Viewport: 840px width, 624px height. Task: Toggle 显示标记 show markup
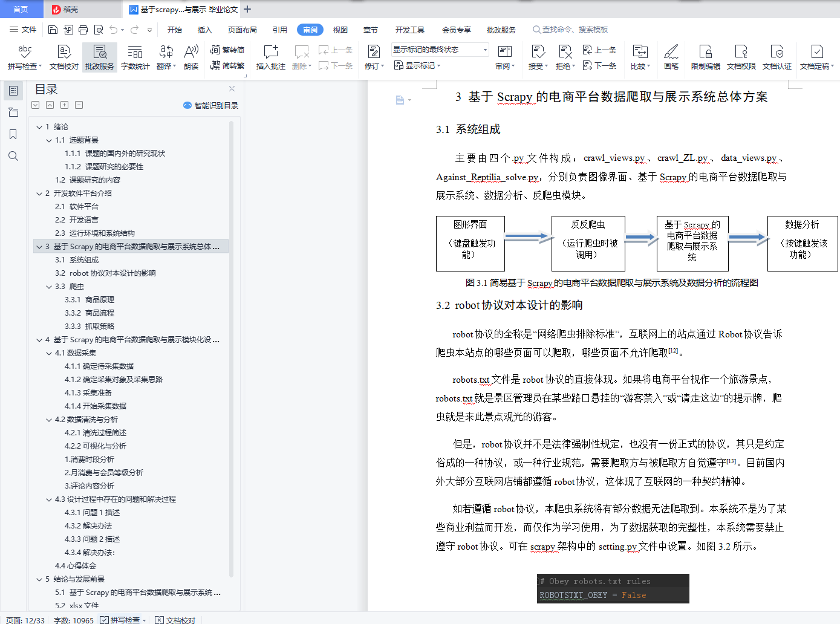tap(417, 65)
